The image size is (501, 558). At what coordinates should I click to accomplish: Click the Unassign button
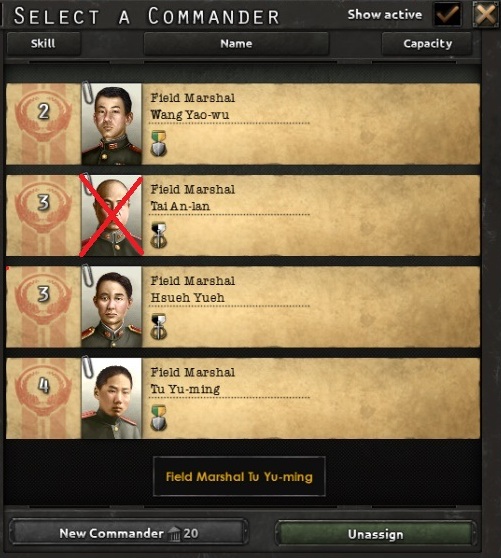pos(376,534)
